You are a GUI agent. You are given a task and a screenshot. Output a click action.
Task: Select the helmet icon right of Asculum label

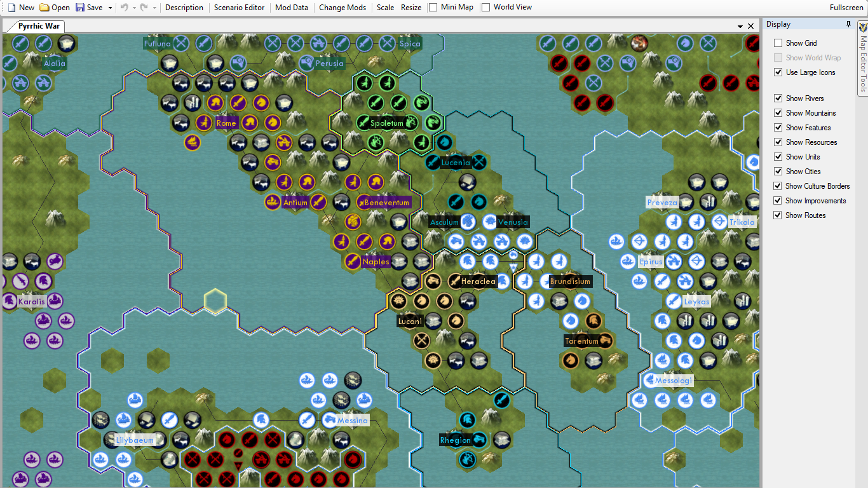coord(468,222)
